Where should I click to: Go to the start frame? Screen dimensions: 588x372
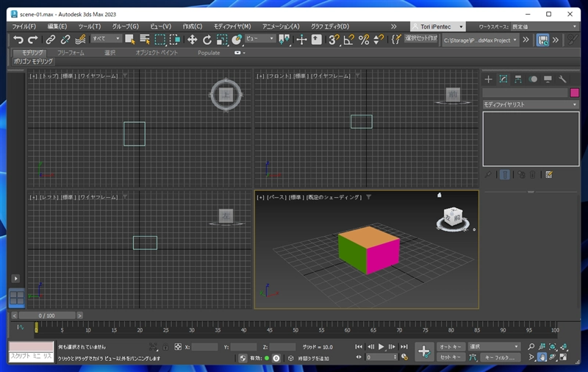[359, 347]
